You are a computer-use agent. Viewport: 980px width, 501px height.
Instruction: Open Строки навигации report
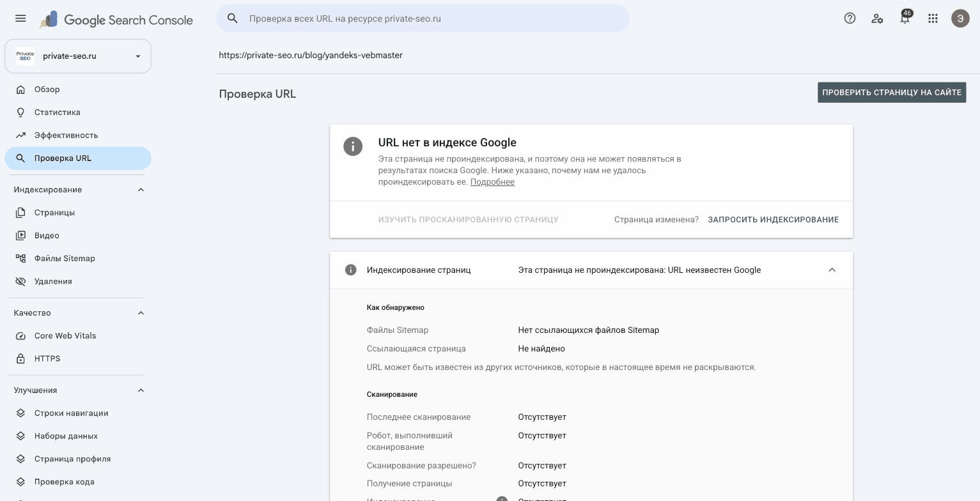[78, 413]
